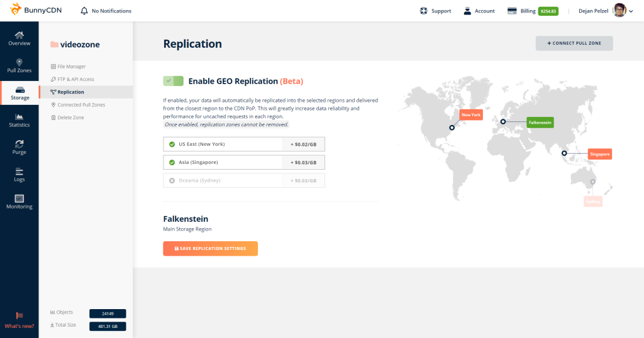Toggle the Enable GEO Replication switch
Screen dimensions: 644x338
click(173, 81)
